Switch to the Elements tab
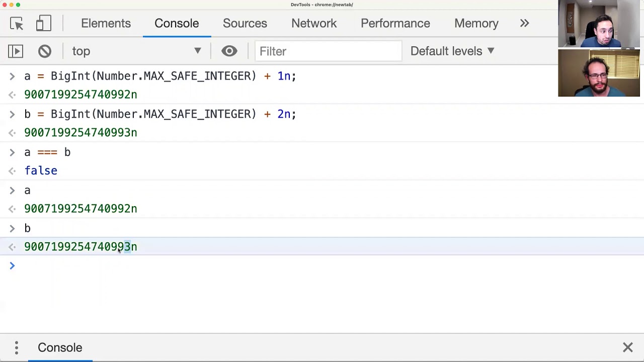The image size is (644, 362). [106, 24]
